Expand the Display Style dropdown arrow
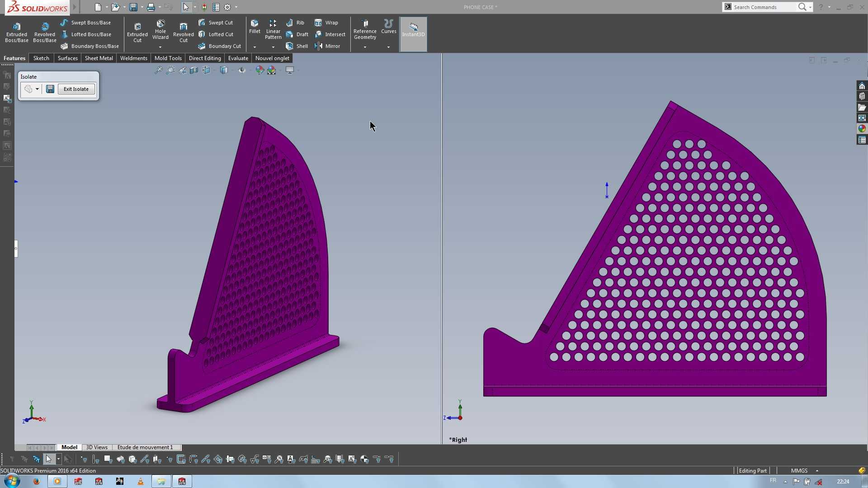 pyautogui.click(x=232, y=70)
